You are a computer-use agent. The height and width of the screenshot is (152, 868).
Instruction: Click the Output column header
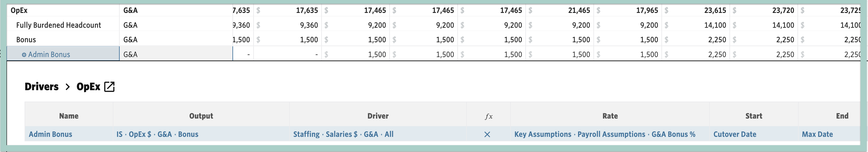(201, 116)
